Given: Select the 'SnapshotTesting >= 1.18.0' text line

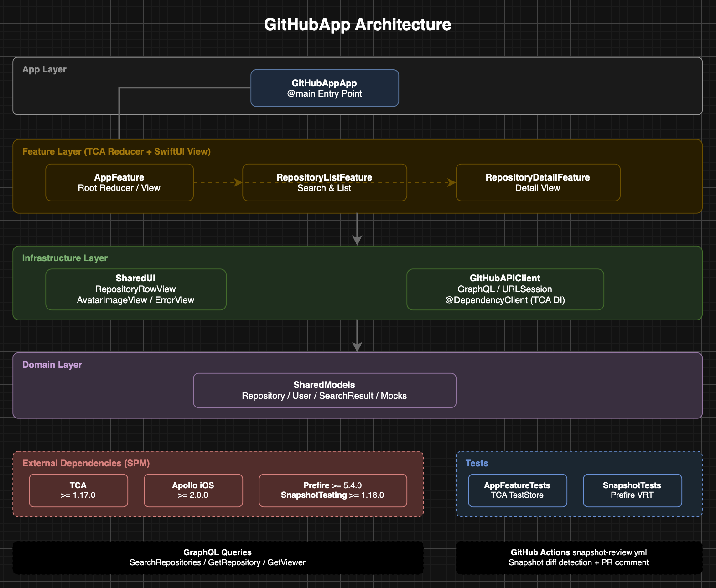Looking at the screenshot, I should tap(332, 495).
